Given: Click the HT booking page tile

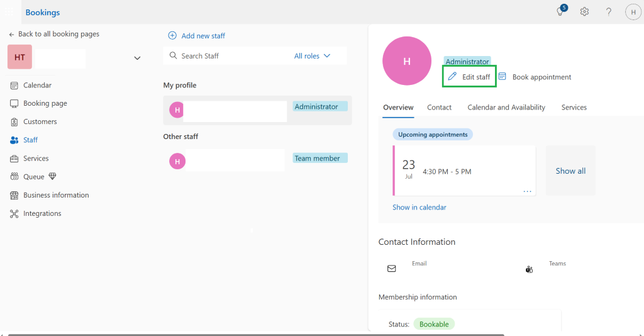Looking at the screenshot, I should click(19, 57).
